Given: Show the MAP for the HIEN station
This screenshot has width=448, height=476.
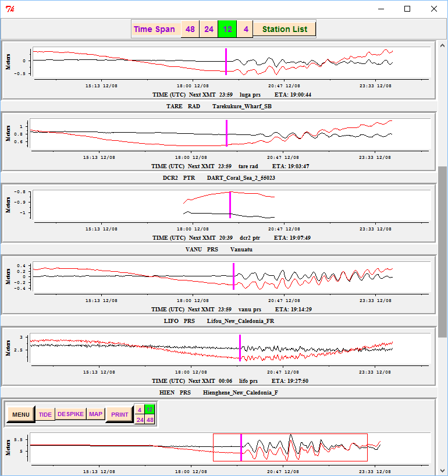Looking at the screenshot, I should [95, 414].
